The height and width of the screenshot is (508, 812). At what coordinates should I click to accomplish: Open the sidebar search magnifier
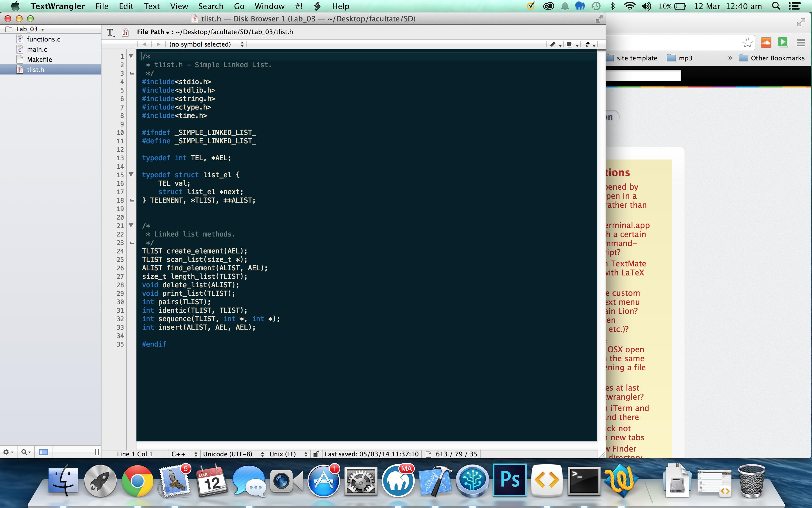(26, 452)
